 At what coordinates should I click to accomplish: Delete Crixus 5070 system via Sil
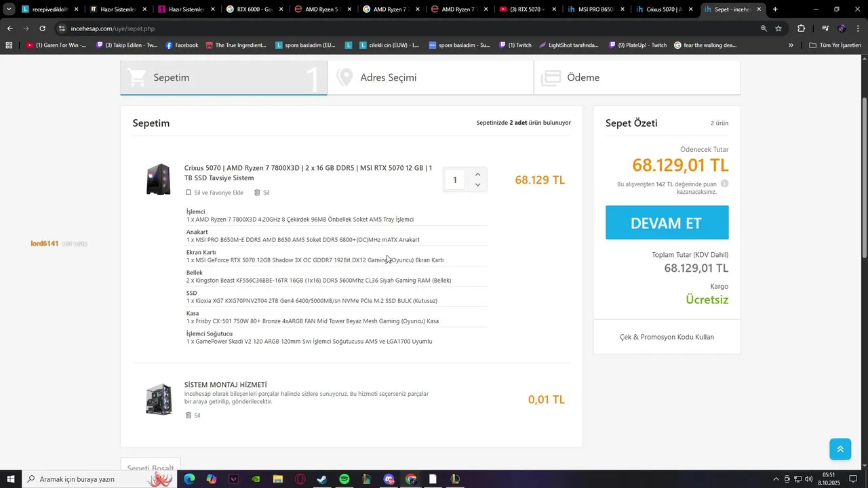pyautogui.click(x=262, y=192)
